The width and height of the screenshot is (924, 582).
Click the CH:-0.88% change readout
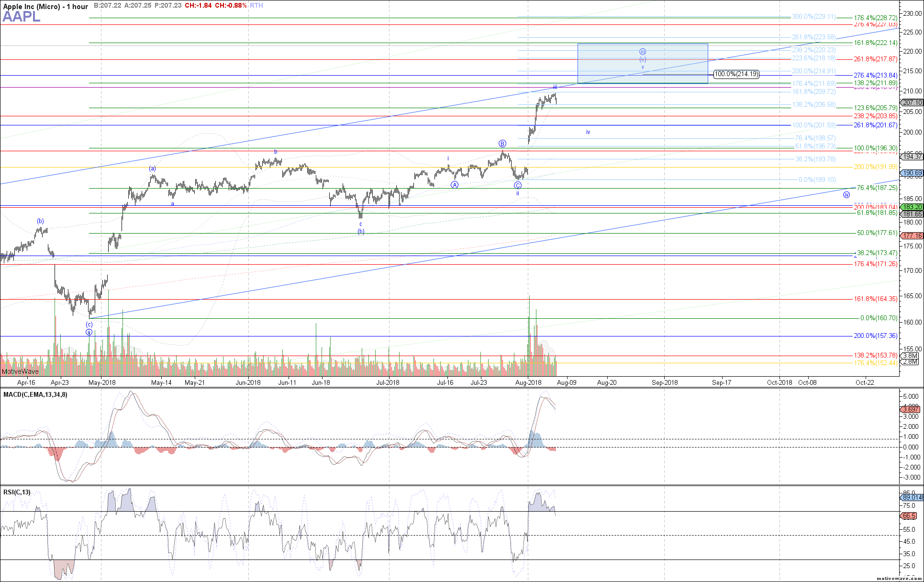tap(231, 6)
